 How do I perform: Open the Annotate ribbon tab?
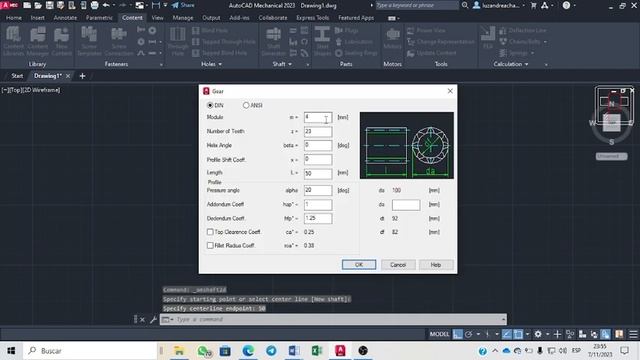[x=65, y=18]
